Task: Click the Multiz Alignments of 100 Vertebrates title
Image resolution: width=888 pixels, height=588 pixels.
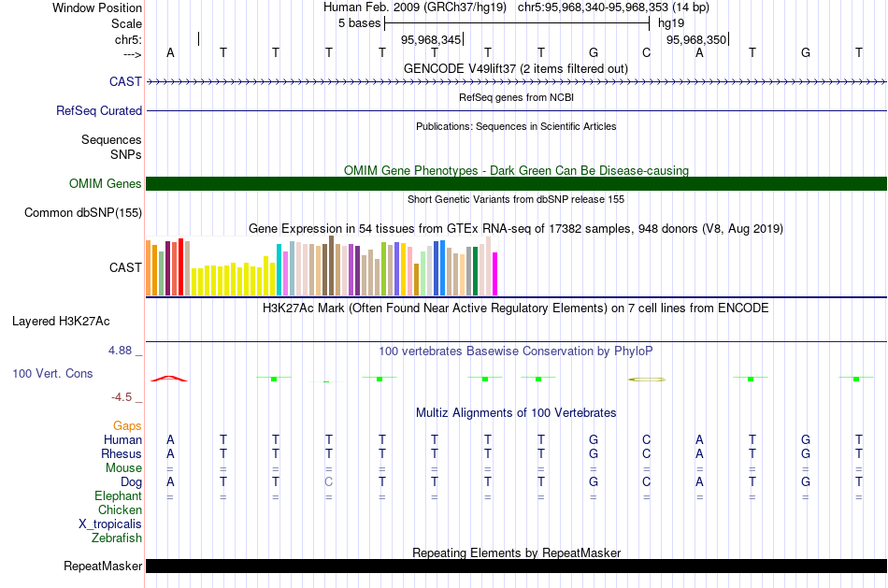Action: tap(516, 413)
